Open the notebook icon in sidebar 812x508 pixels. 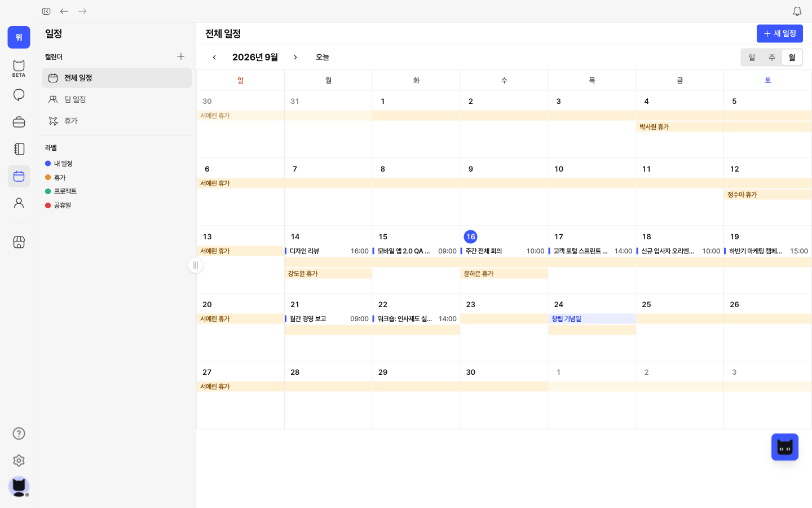coord(19,149)
